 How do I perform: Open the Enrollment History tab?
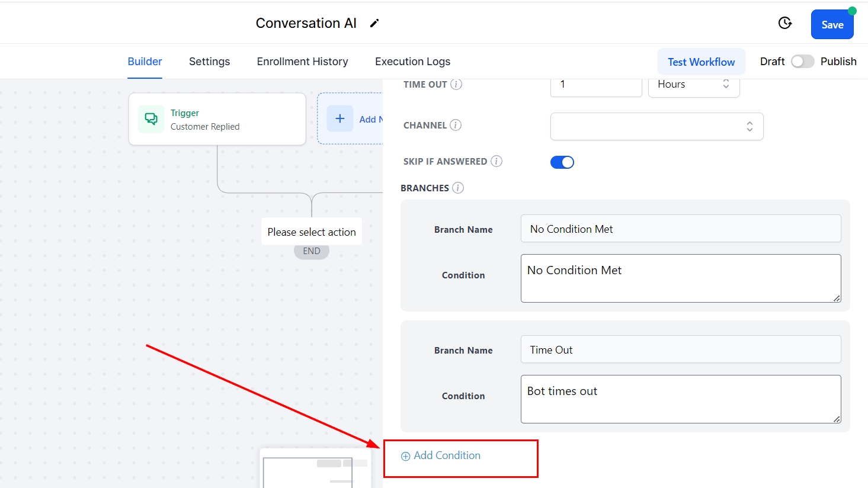click(302, 62)
